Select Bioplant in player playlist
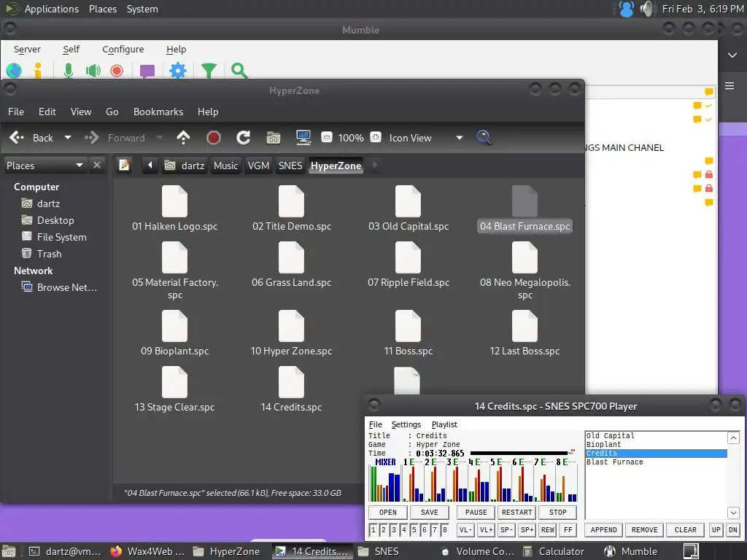This screenshot has height=560, width=747. point(656,444)
